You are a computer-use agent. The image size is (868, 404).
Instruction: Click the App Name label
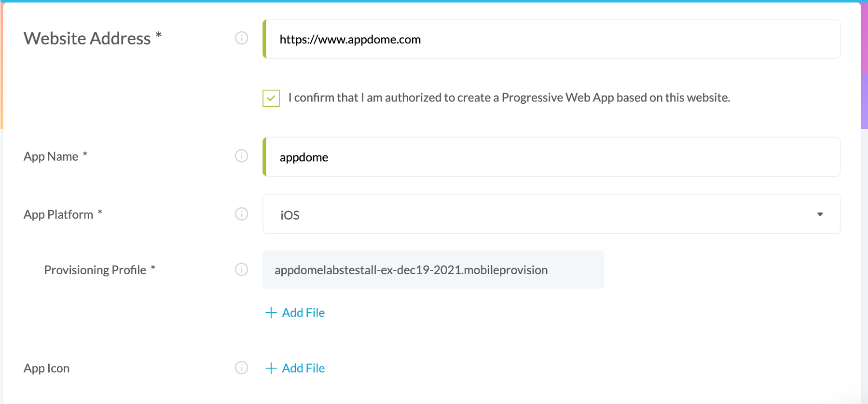[51, 156]
